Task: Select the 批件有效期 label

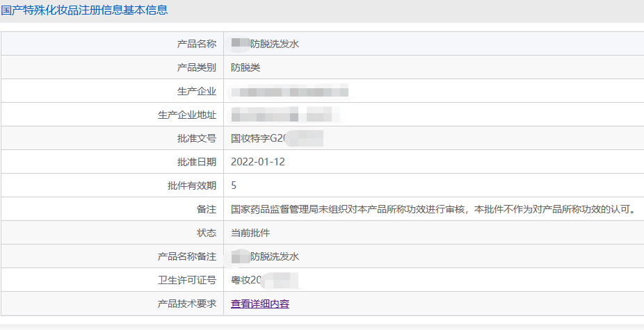Action: click(x=192, y=185)
